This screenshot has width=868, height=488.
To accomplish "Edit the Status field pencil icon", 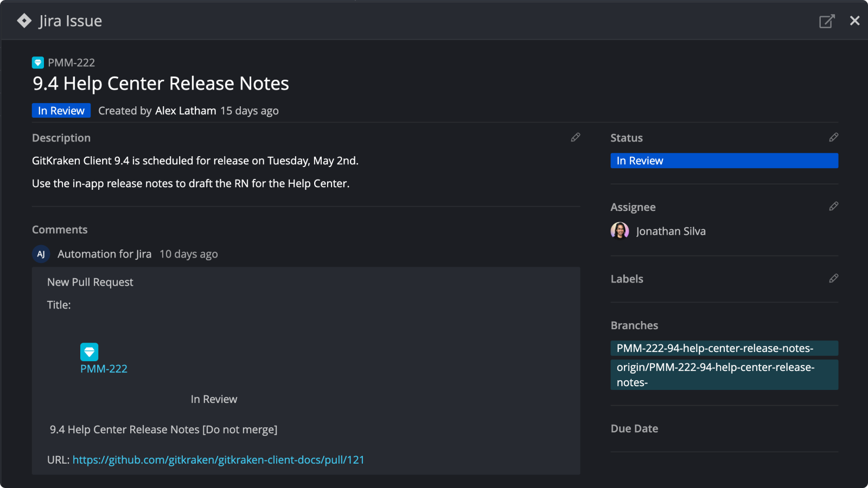I will pos(834,137).
